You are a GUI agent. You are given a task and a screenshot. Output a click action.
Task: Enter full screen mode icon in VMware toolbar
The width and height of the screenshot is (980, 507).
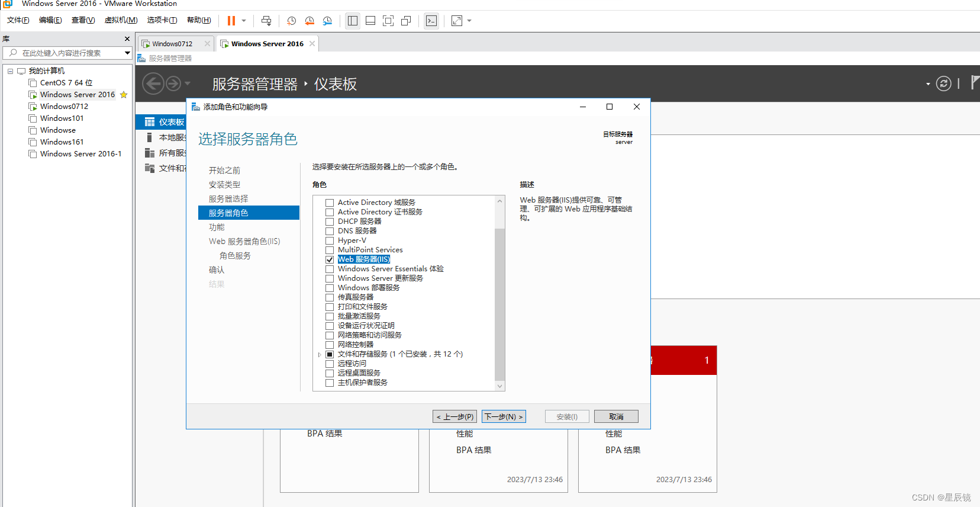(388, 21)
